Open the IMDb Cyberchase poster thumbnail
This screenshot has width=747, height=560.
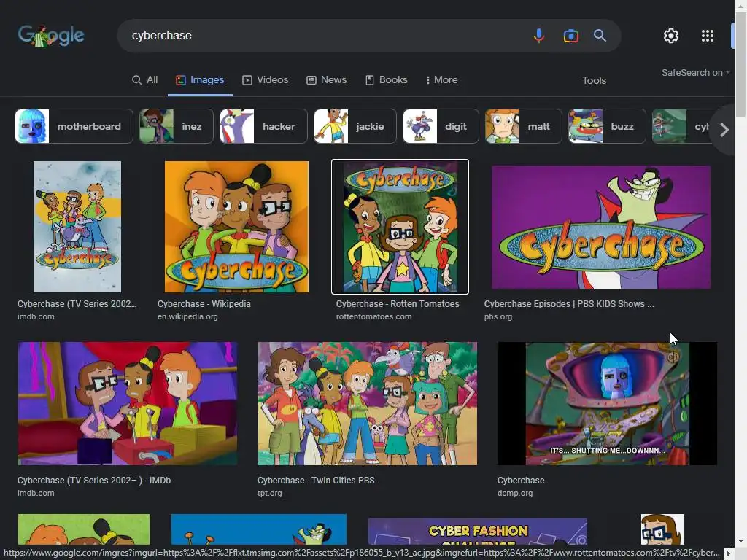point(77,227)
